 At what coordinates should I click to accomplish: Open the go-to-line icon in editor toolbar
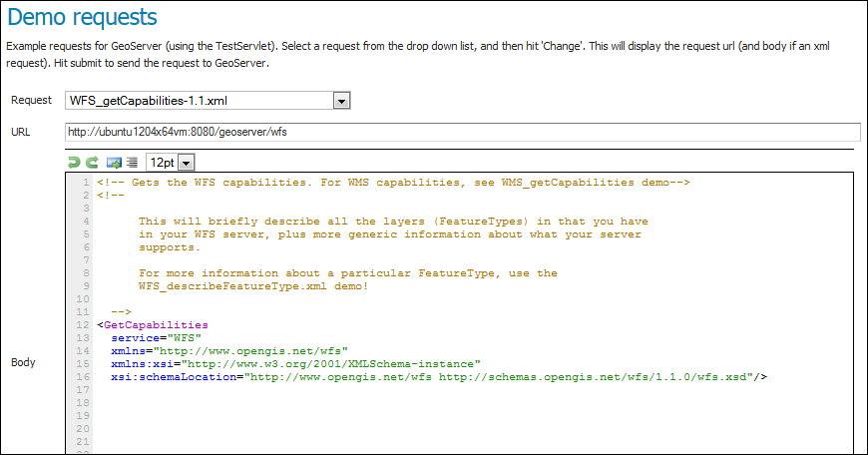pyautogui.click(x=114, y=163)
